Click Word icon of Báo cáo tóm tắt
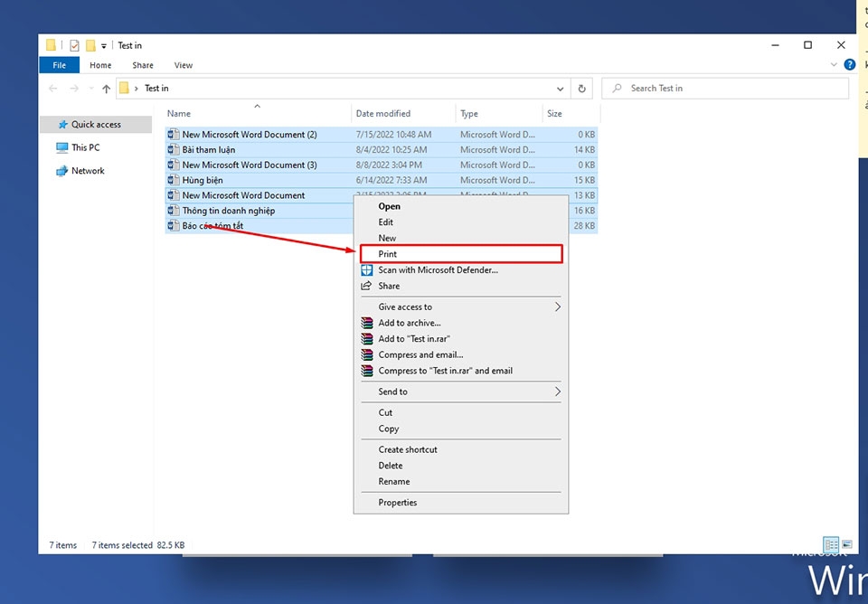Viewport: 868px width, 604px height. (x=174, y=226)
